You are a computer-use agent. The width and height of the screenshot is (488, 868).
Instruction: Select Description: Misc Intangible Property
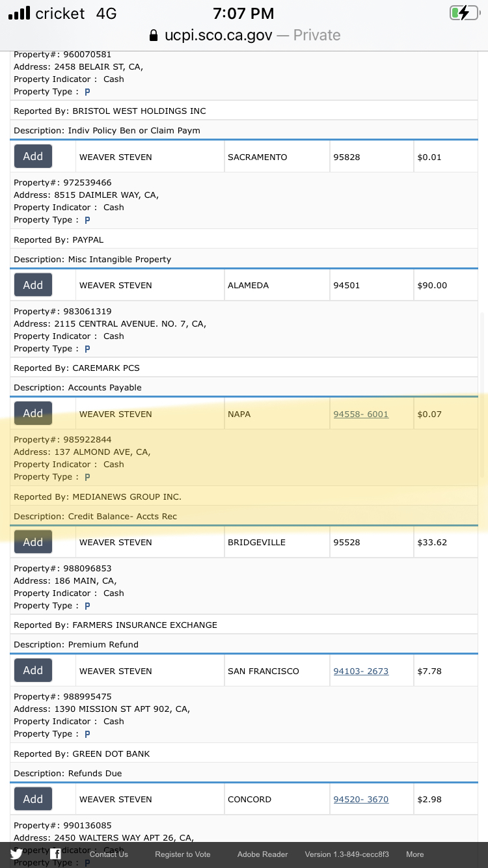click(92, 260)
